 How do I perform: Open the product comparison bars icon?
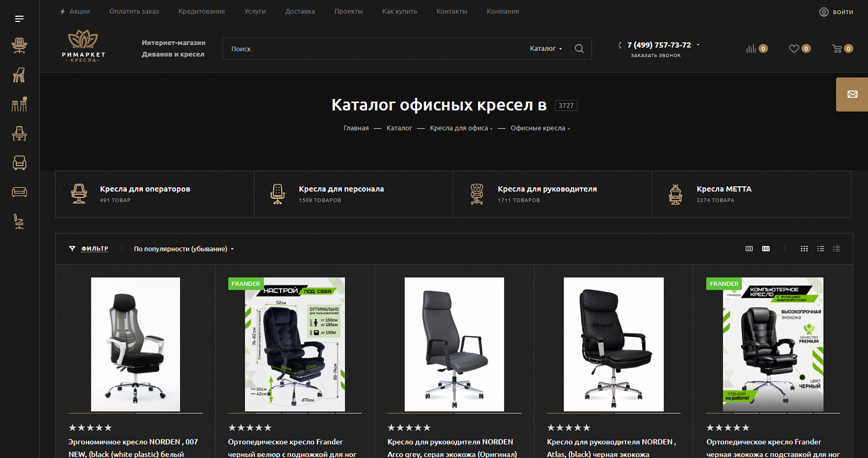point(751,49)
